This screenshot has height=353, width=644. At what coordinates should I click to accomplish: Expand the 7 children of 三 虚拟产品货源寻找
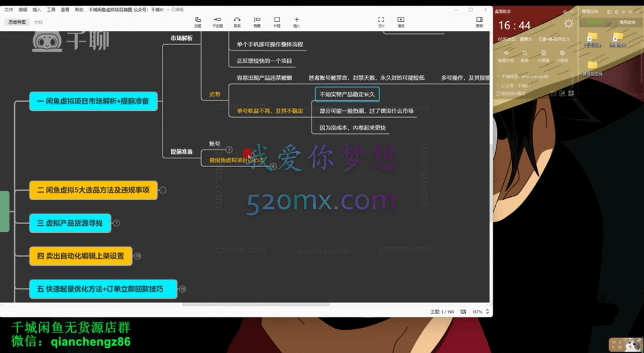(116, 223)
